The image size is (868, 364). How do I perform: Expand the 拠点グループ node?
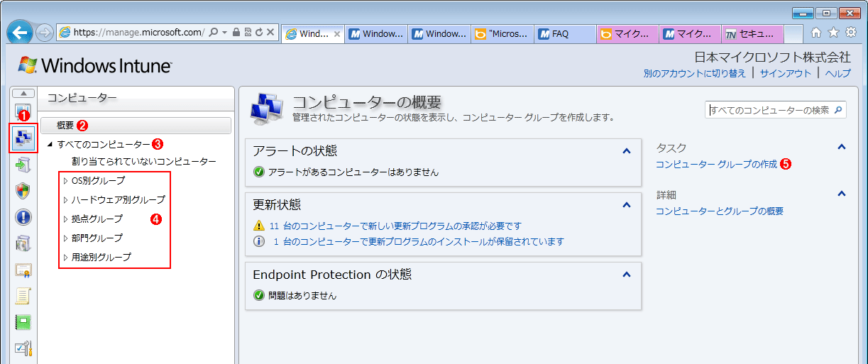coord(65,219)
